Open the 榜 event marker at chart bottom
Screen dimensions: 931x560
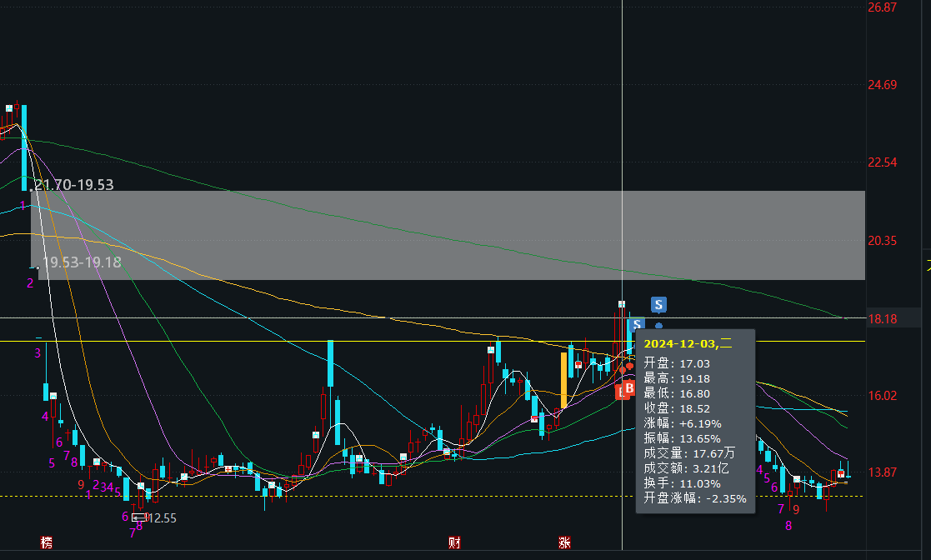pyautogui.click(x=47, y=543)
